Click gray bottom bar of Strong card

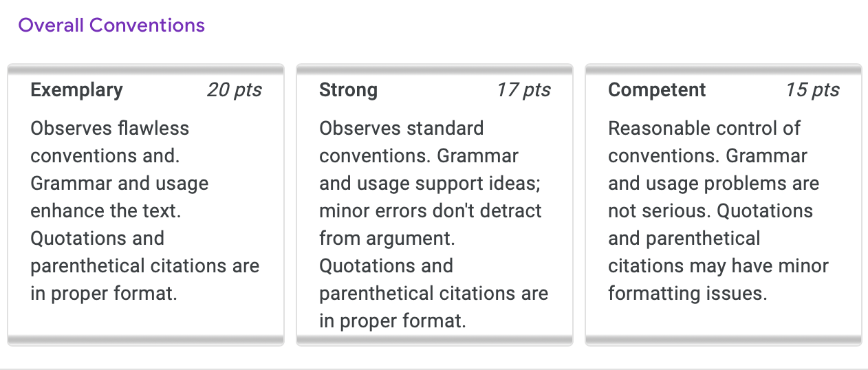pyautogui.click(x=435, y=340)
